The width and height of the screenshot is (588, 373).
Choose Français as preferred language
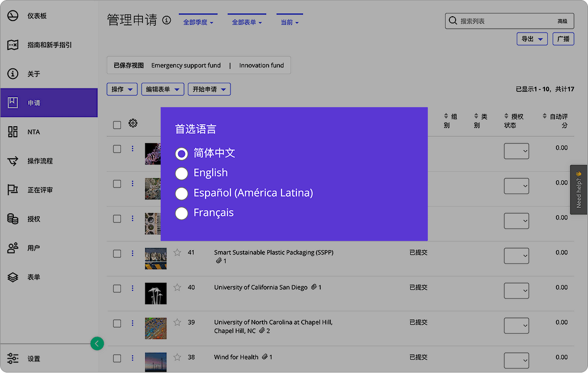click(x=182, y=213)
